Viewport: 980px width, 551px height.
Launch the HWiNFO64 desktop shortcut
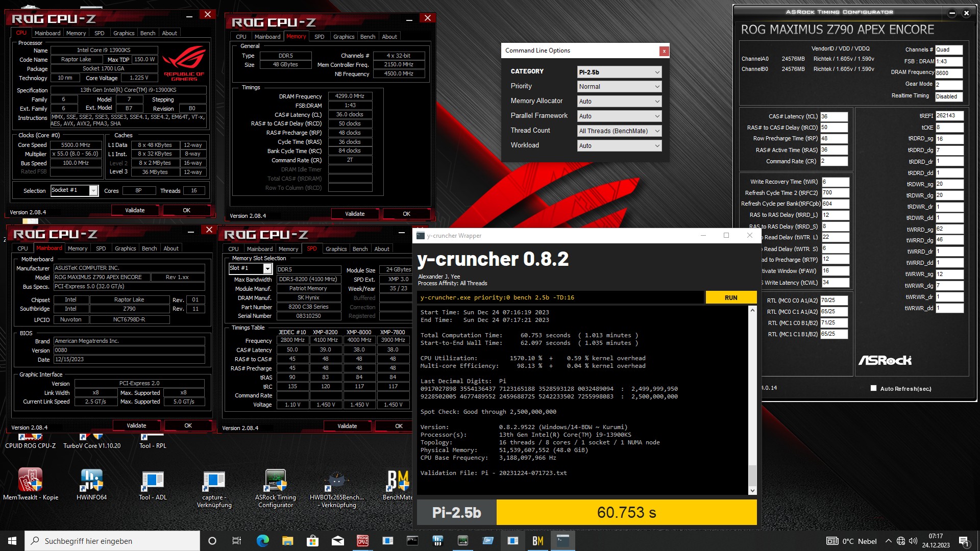[x=92, y=484]
